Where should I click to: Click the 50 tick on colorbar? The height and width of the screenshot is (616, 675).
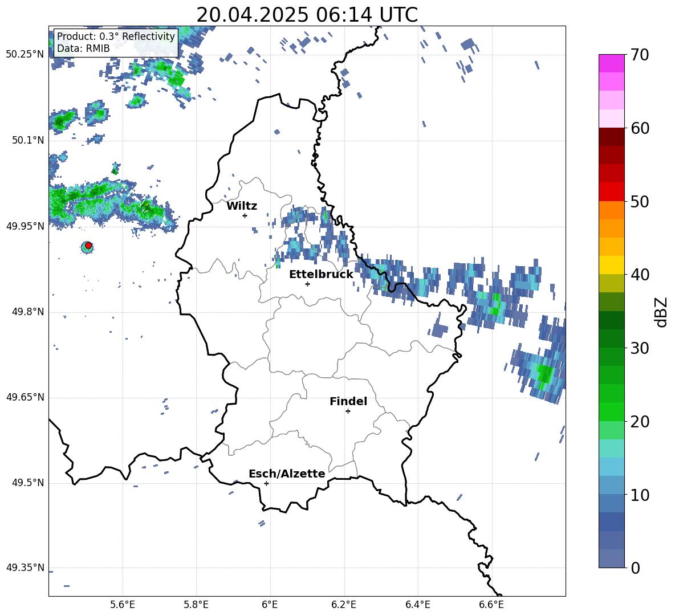640,201
